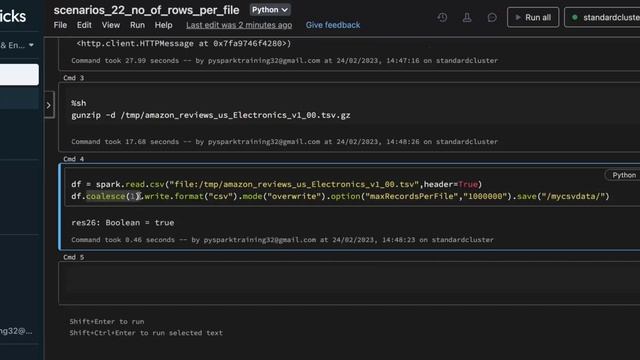Click the maxRecordsPerFile option string
Viewport: 640px width, 360px height.
(411, 196)
